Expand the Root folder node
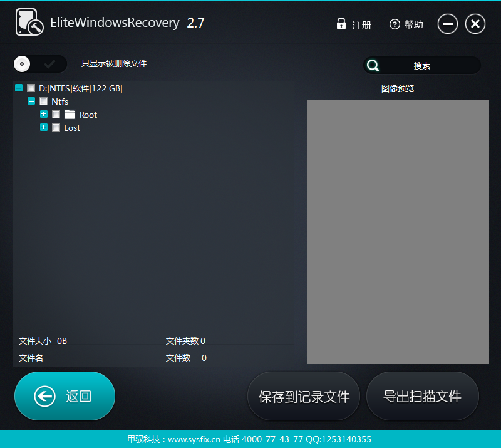 pos(44,114)
